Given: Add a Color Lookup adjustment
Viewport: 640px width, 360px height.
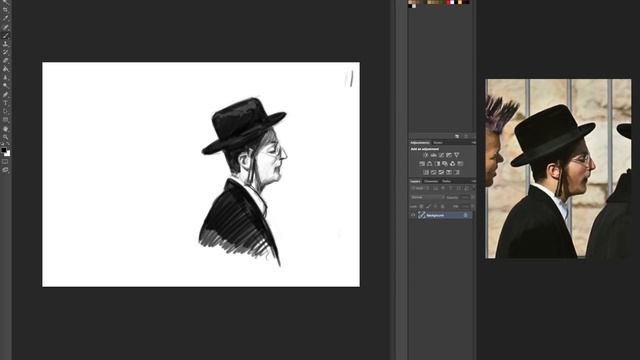Looking at the screenshot, I should point(460,164).
